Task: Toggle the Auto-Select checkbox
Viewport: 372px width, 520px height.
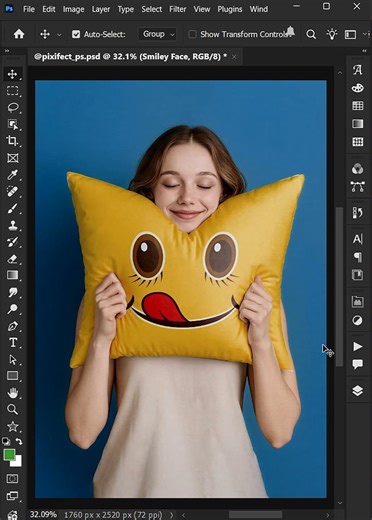Action: 76,34
